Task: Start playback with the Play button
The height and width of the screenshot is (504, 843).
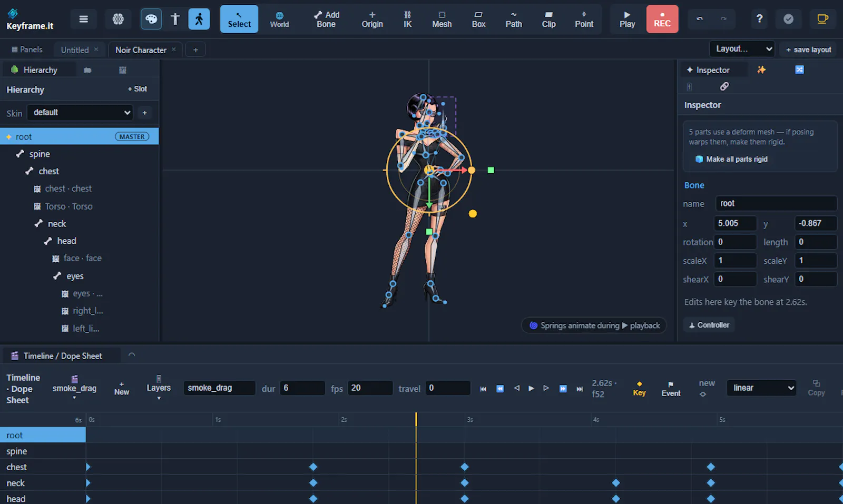Action: click(x=627, y=19)
